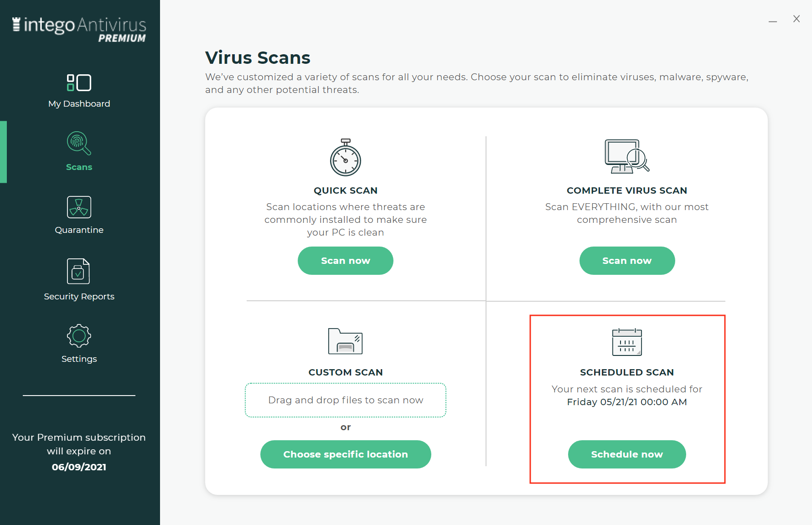This screenshot has height=525, width=812.
Task: Open Settings using the gear icon
Action: pos(79,336)
